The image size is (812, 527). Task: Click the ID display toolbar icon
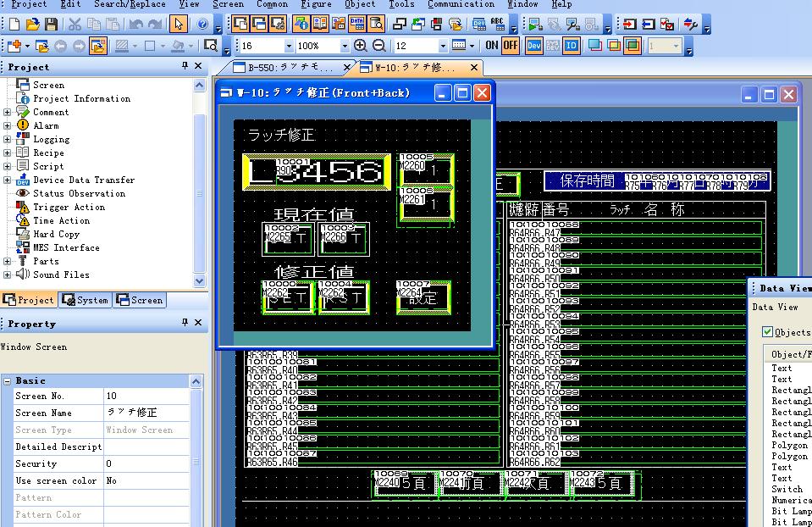pos(572,46)
